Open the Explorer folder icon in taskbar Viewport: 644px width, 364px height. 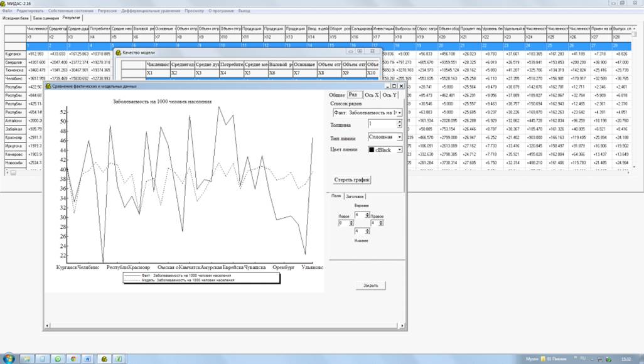(26, 358)
